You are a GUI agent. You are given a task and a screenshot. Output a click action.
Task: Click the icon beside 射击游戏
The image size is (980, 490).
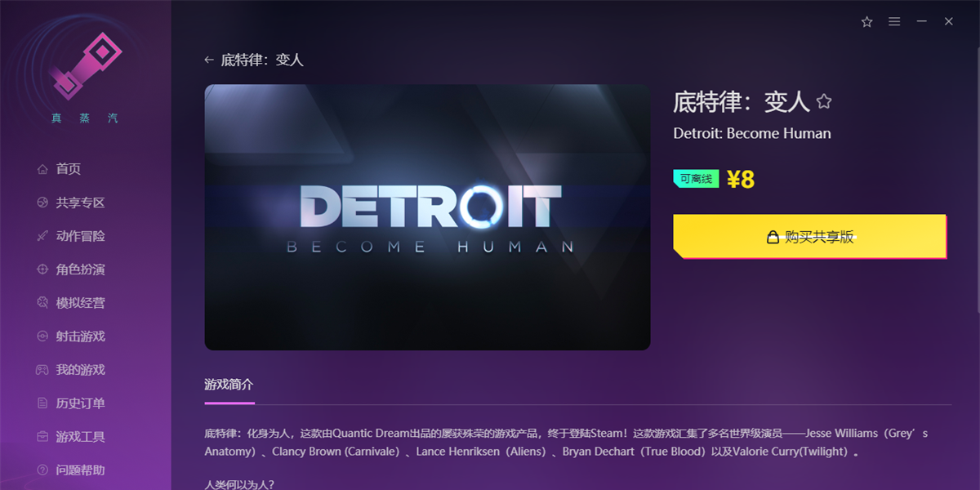point(42,336)
